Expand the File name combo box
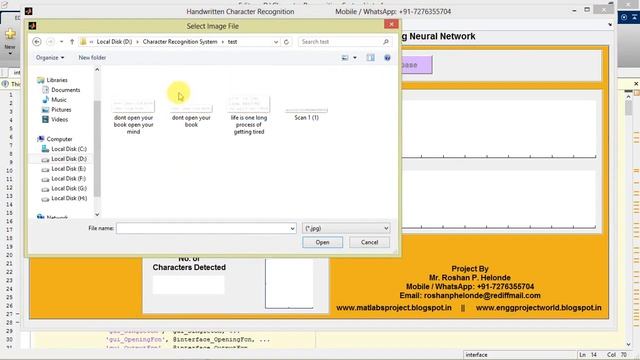 (293, 228)
